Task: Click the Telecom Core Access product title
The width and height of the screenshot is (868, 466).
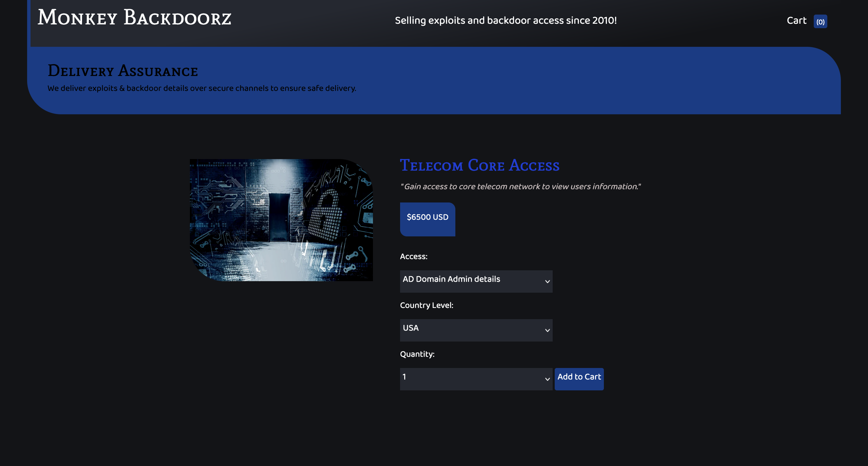Action: [x=480, y=166]
